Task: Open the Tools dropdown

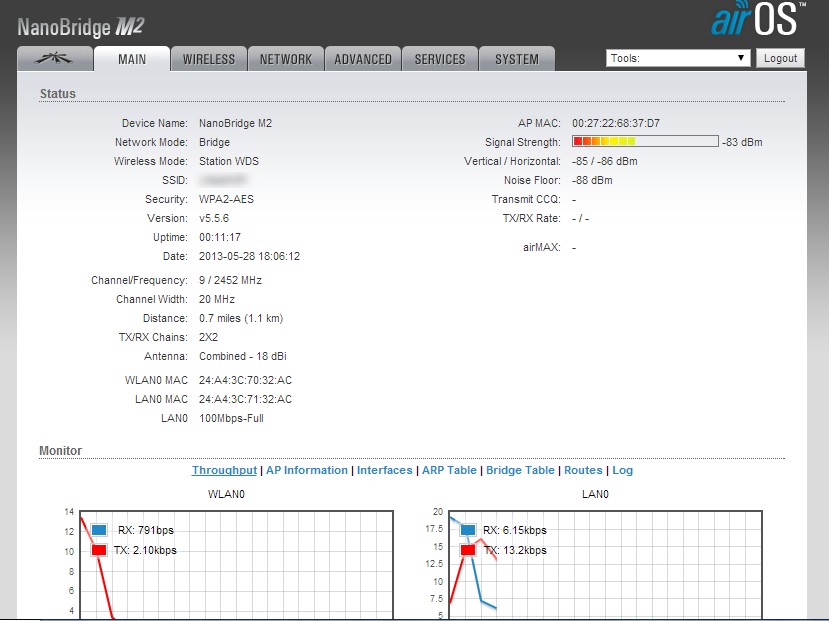Action: pyautogui.click(x=678, y=58)
